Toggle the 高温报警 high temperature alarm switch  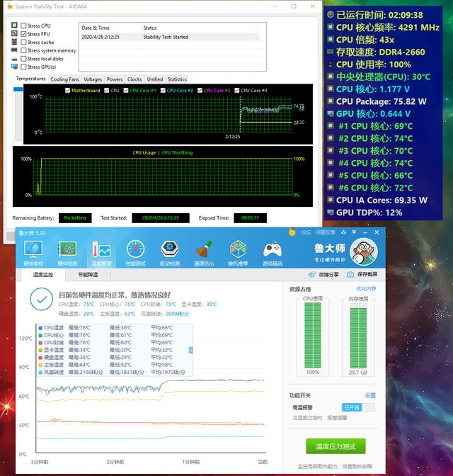358,407
